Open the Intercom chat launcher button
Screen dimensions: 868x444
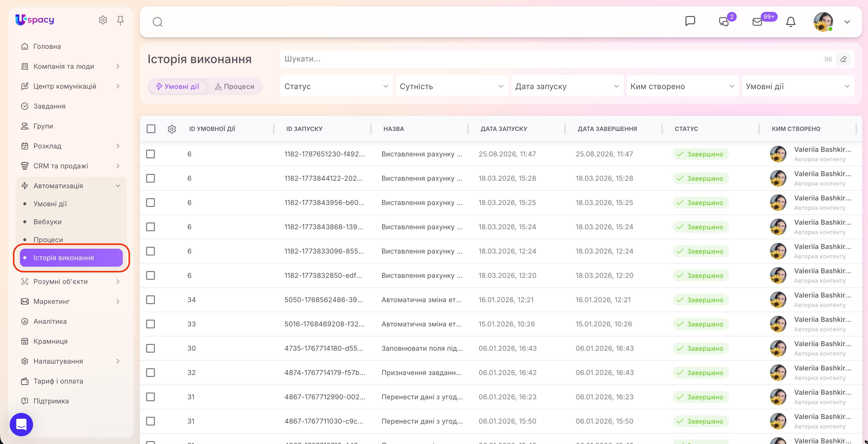pos(21,424)
